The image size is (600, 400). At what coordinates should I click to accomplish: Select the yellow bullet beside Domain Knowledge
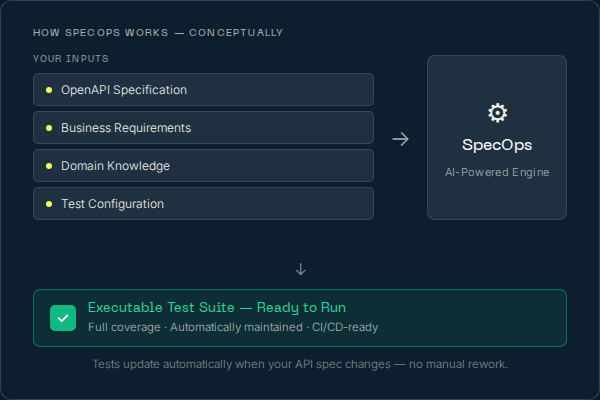tap(49, 166)
